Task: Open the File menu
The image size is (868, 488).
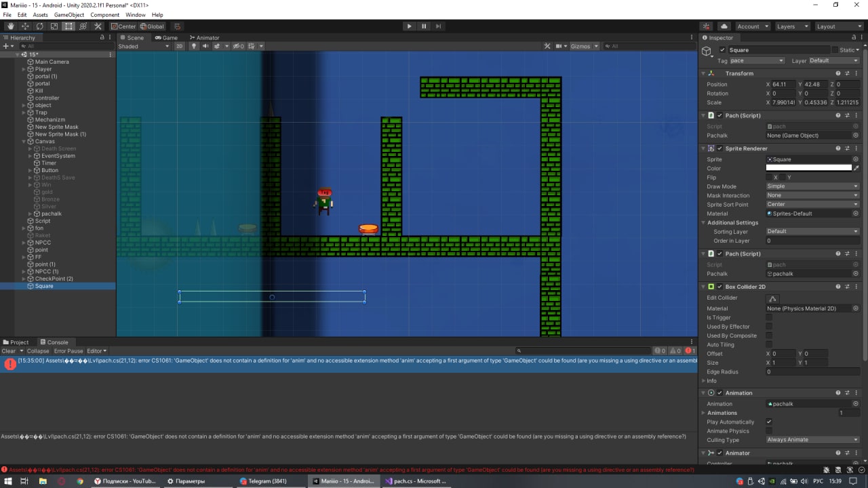Action: pos(7,14)
